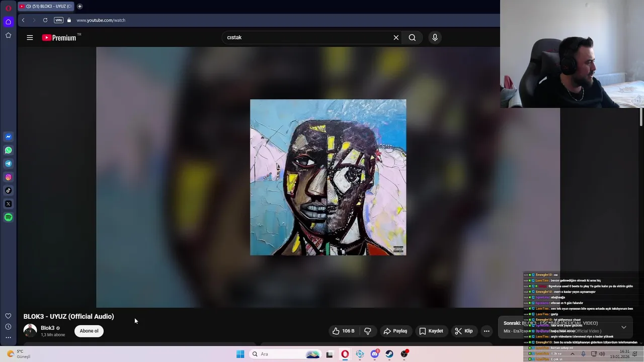Dislike the video with thumbs-down
Viewport: 644px width, 362px height.
[x=368, y=331]
